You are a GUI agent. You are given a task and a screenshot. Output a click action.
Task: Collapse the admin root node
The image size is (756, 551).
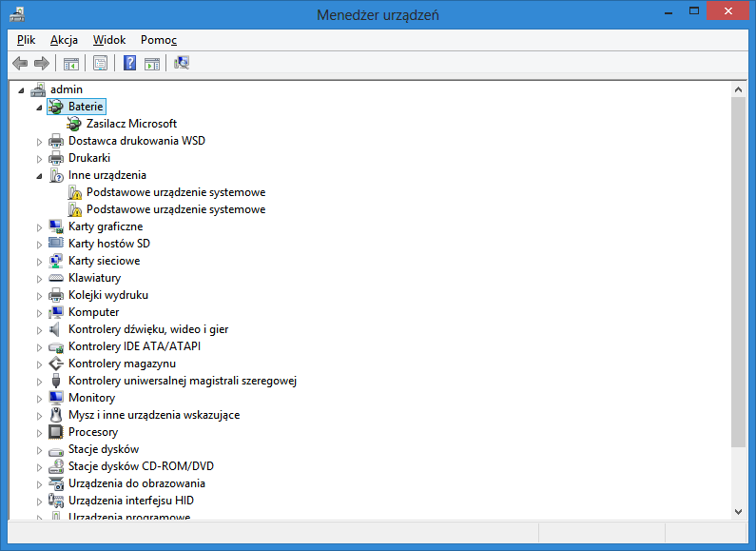[21, 90]
